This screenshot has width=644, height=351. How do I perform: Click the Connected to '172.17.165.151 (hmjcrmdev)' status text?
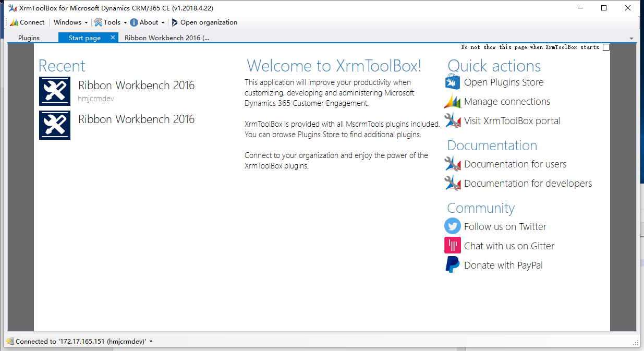[x=81, y=342]
